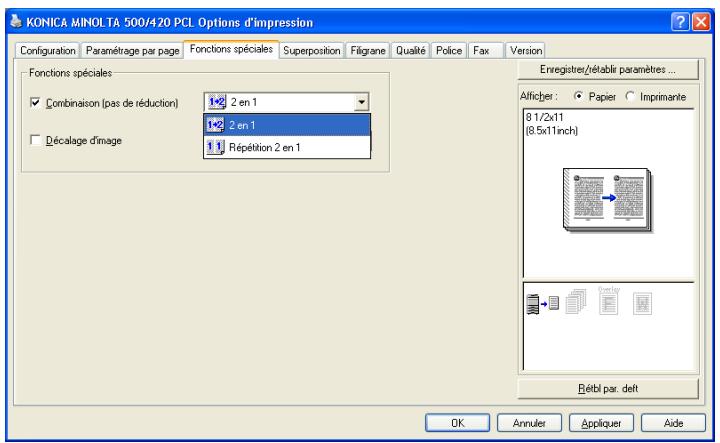Click the two-page layout preview image
This screenshot has height=443, width=720.
click(607, 199)
